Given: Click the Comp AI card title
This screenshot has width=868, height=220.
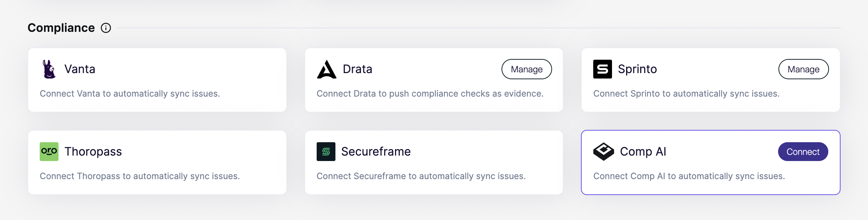Looking at the screenshot, I should (643, 152).
